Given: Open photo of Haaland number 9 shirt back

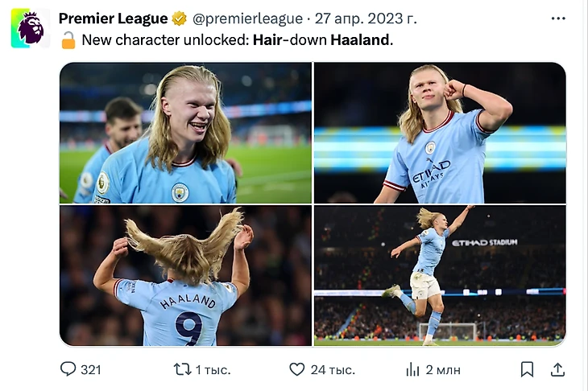Looking at the screenshot, I should [185, 275].
